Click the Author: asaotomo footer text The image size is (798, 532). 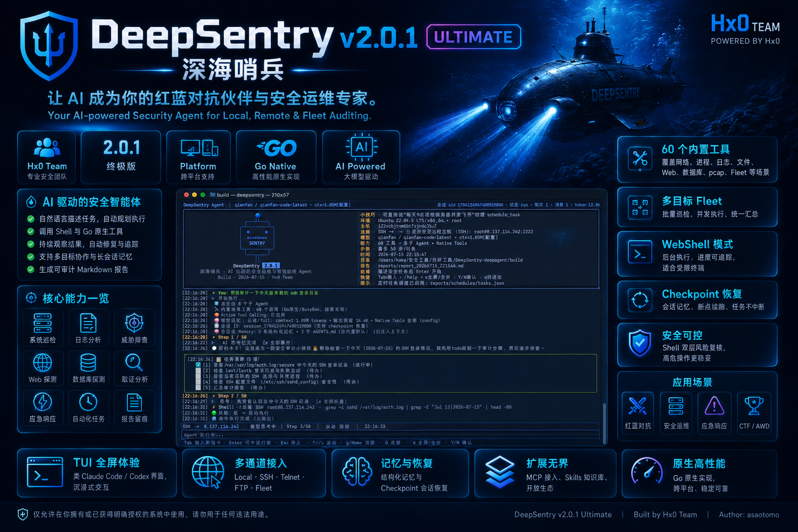pos(749,515)
